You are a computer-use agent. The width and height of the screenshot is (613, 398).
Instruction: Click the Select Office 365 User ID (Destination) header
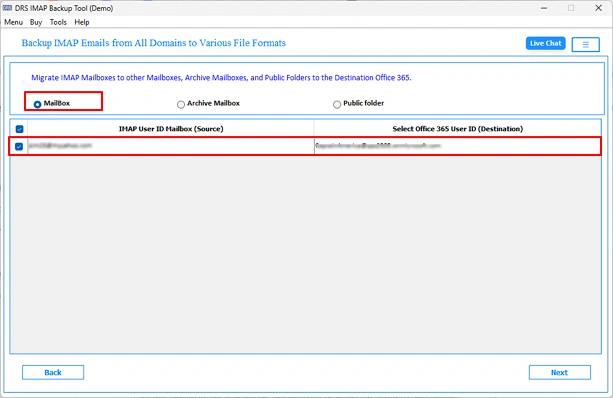(457, 129)
